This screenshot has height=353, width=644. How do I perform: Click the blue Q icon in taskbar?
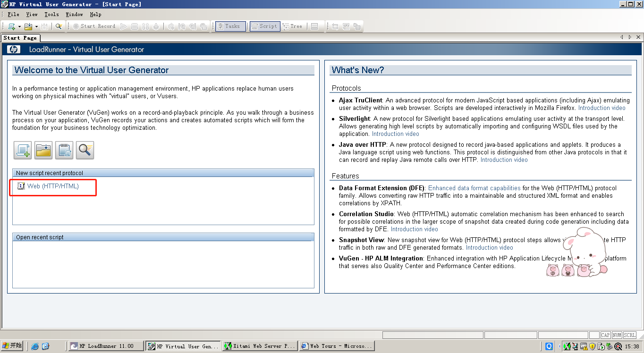(549, 346)
